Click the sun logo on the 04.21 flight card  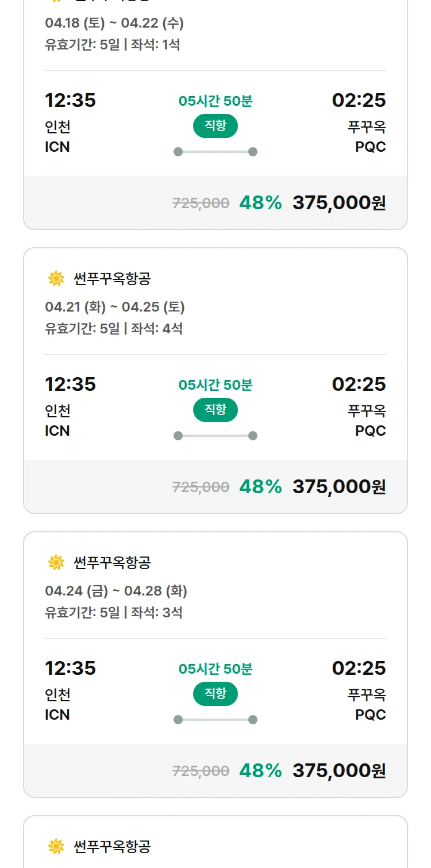56,279
